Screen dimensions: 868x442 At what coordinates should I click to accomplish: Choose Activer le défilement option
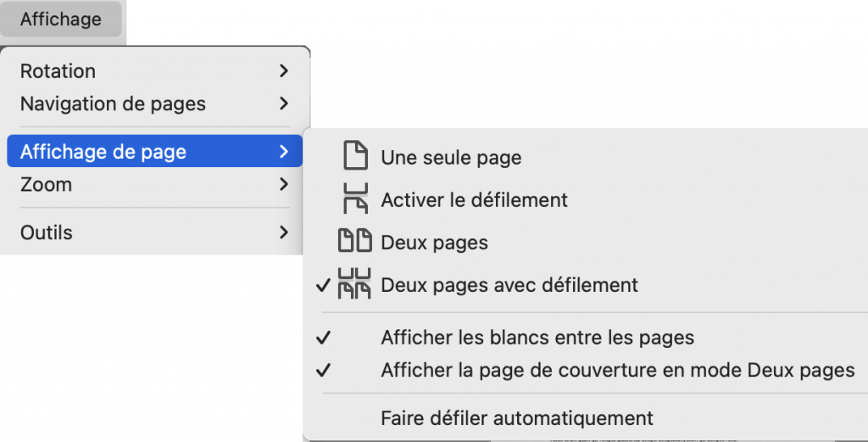click(474, 200)
